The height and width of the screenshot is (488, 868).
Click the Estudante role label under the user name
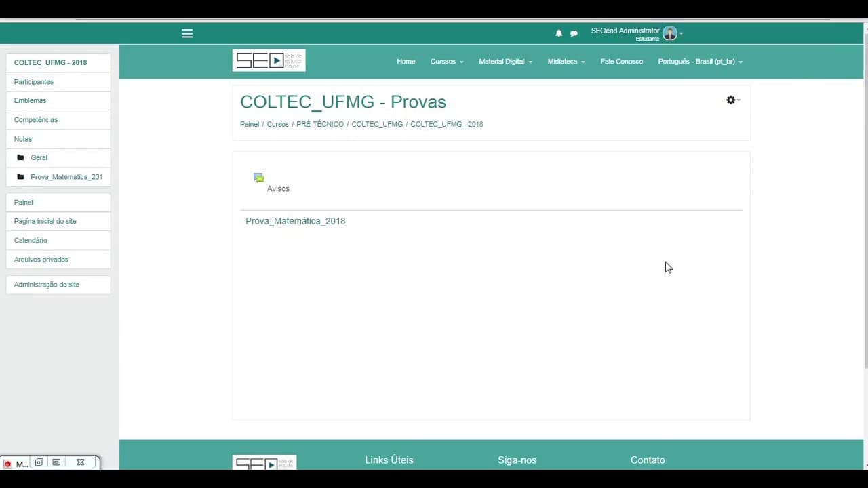[647, 39]
